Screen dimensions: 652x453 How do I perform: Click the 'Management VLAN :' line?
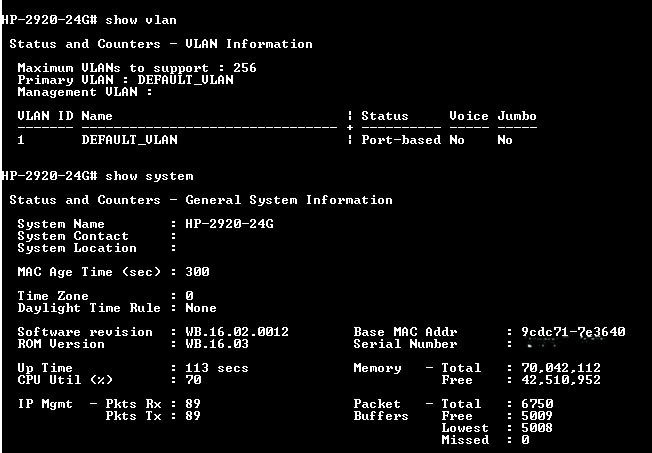coord(85,92)
